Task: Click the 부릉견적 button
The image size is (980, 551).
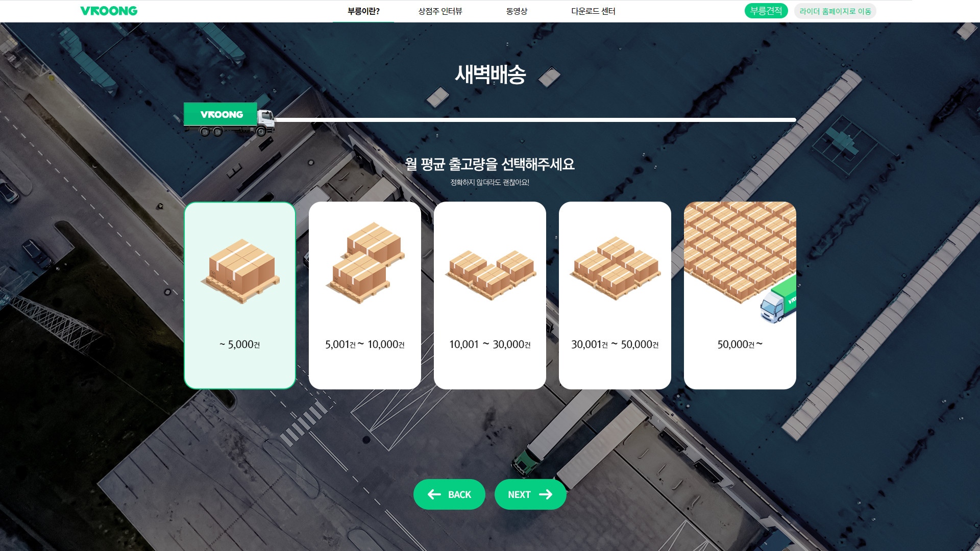Action: point(766,11)
